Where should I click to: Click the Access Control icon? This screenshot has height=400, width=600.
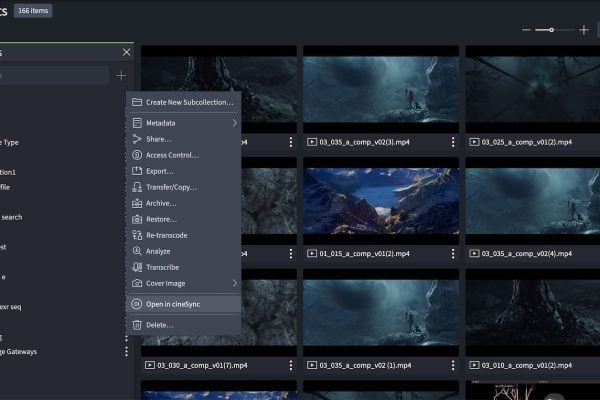(137, 155)
